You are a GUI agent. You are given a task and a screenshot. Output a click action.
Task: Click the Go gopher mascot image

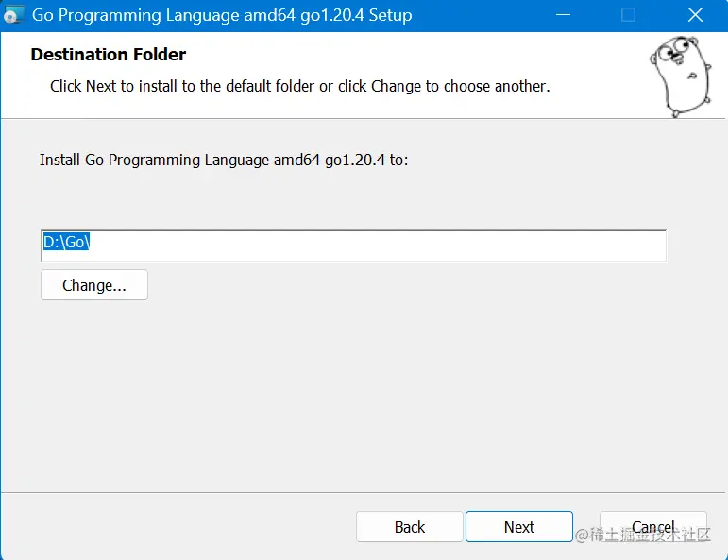click(681, 76)
